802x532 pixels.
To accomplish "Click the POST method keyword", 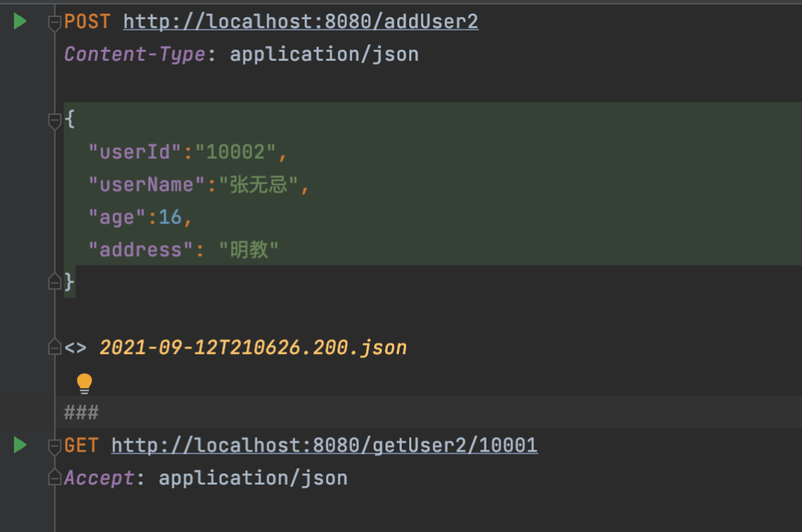I will 88,22.
